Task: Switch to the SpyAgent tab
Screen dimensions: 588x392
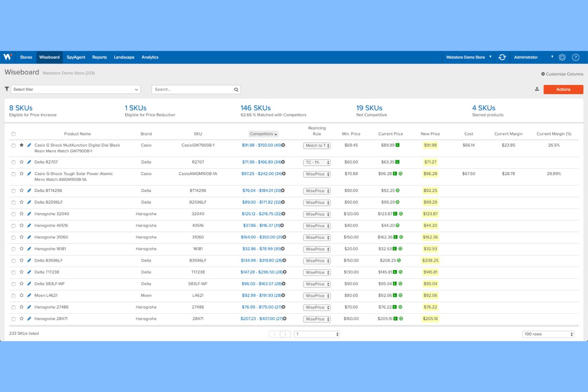Action: (x=75, y=57)
